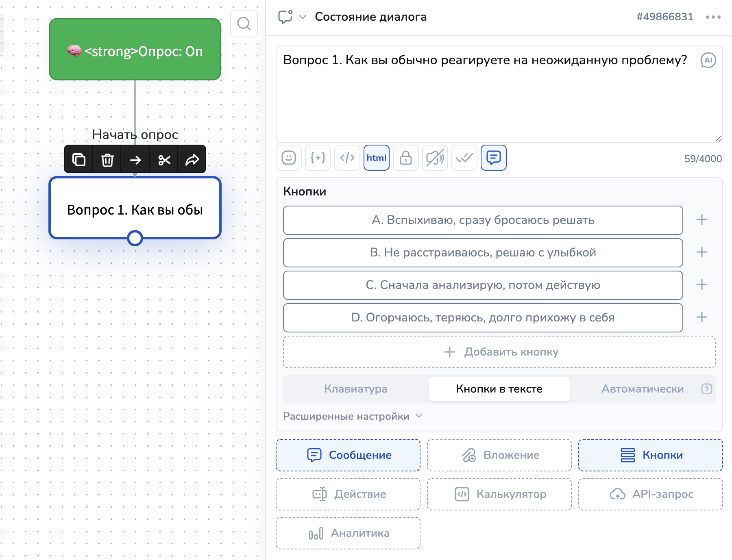732x560 pixels.
Task: Select the green Опрос start block
Action: 135,49
